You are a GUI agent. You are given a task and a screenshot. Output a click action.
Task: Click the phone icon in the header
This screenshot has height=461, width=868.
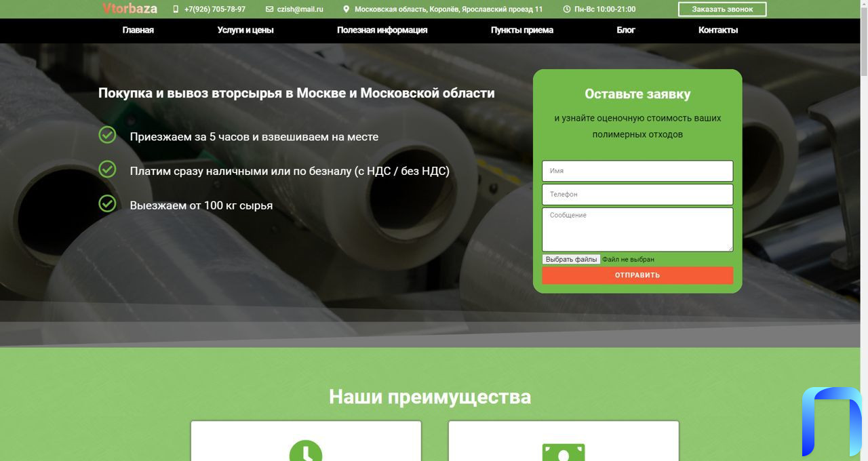176,9
